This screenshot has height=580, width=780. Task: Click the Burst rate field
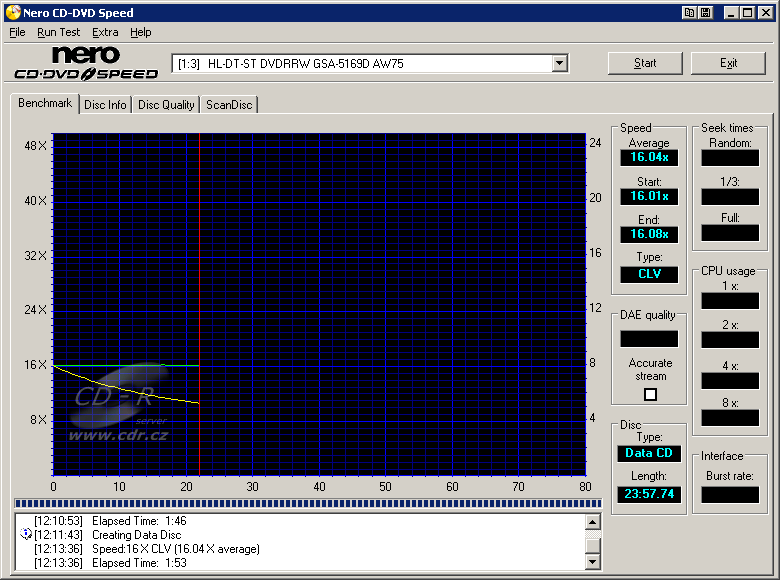tap(730, 494)
